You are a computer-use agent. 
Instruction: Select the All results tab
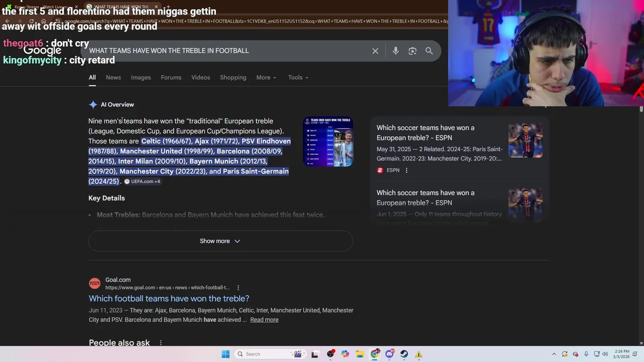click(x=92, y=77)
